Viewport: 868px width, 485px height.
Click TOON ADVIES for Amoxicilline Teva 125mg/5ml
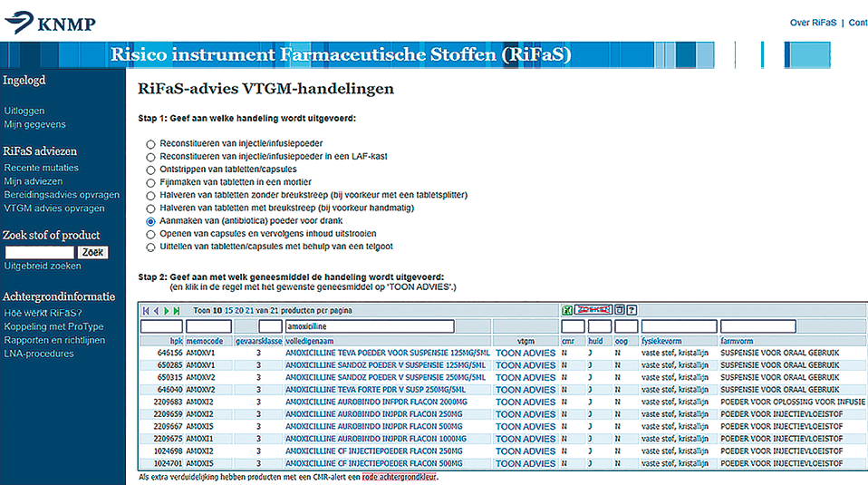pos(526,353)
